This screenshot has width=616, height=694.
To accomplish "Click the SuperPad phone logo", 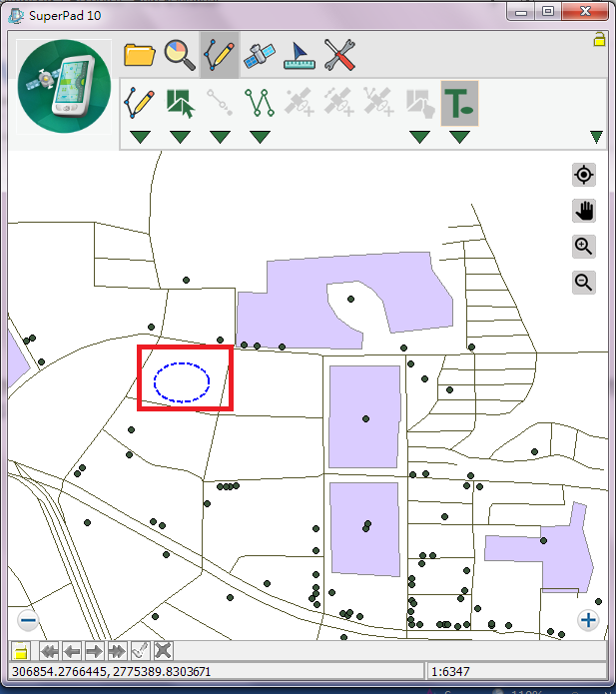I will click(x=64, y=86).
